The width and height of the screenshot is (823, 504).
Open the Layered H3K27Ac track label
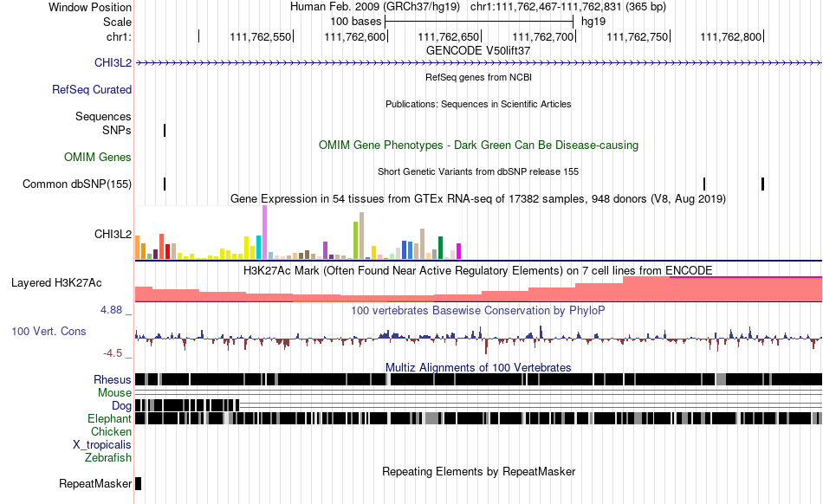tap(56, 283)
